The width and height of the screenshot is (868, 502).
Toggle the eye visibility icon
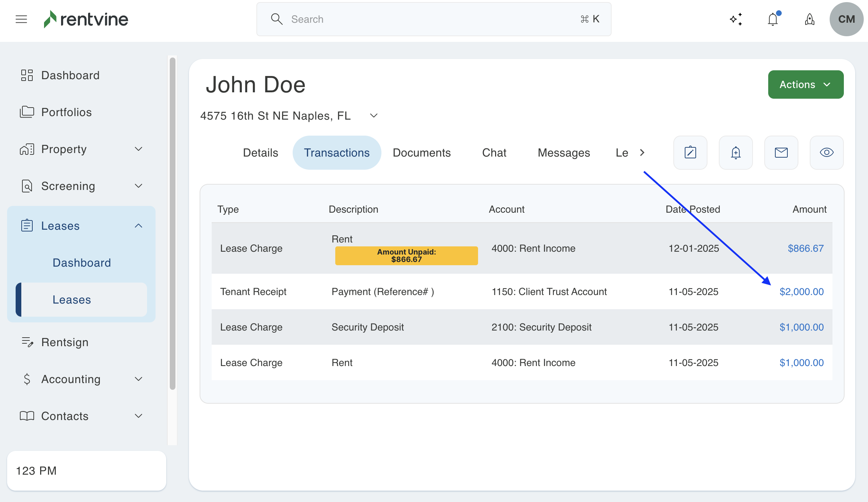coord(826,153)
